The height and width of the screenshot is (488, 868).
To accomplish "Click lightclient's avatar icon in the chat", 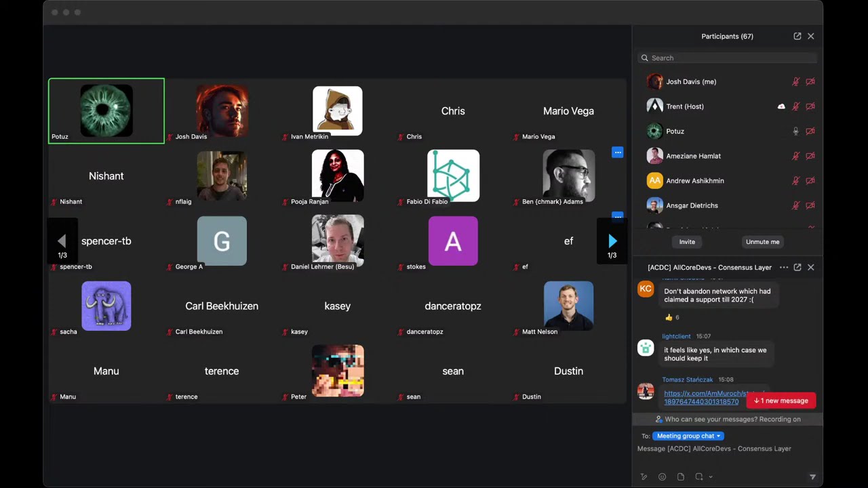I will coord(646,348).
